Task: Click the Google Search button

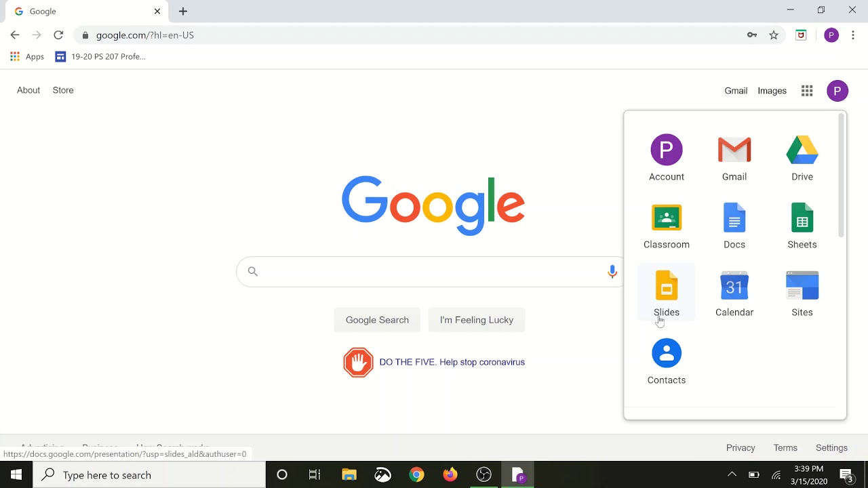Action: (x=377, y=320)
